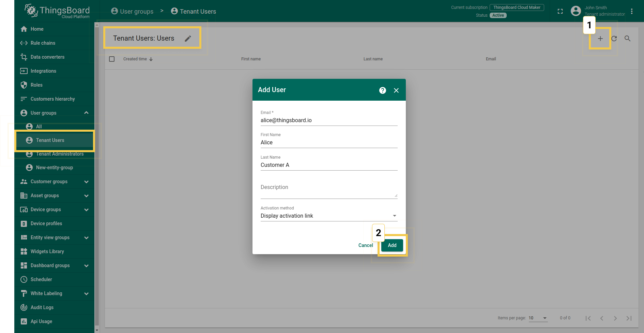Click the Device groups icon
This screenshot has height=333, width=644.
(x=24, y=209)
